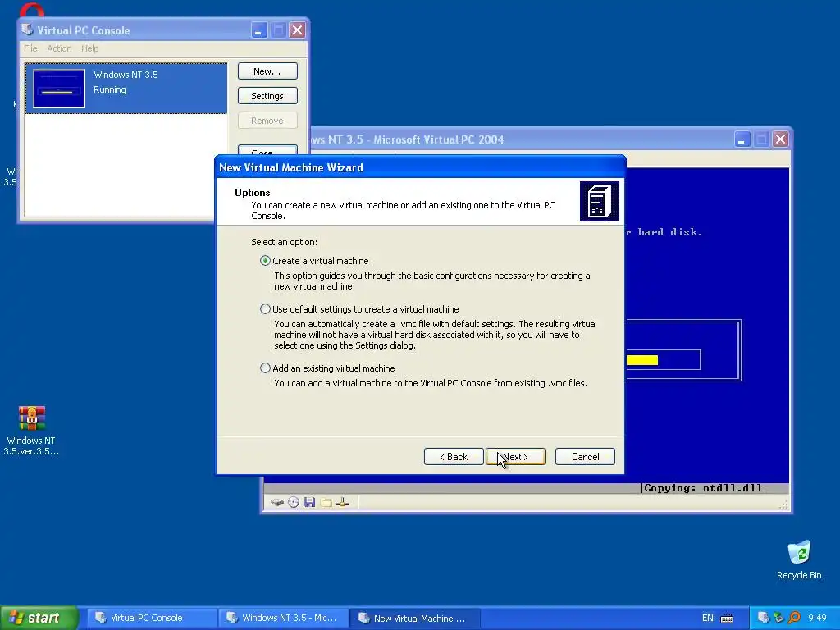Click the network adapter icon in VM status bar
This screenshot has height=630, width=840.
tap(343, 502)
